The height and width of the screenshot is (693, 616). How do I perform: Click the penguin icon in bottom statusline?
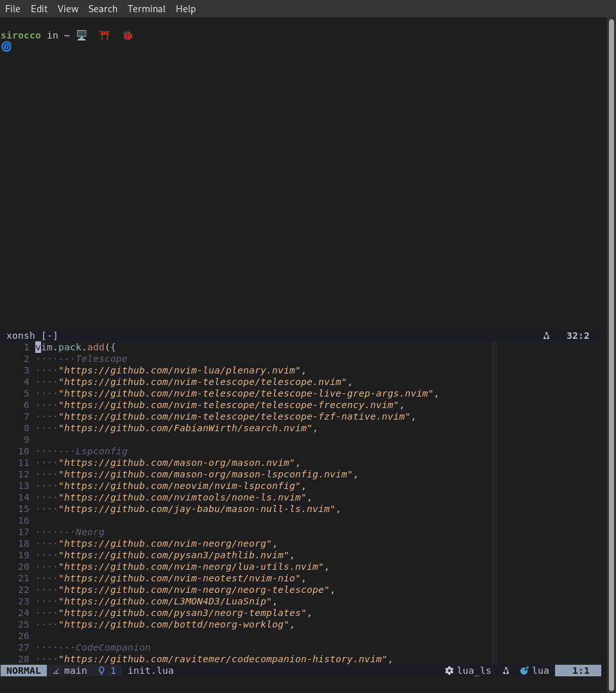(506, 671)
